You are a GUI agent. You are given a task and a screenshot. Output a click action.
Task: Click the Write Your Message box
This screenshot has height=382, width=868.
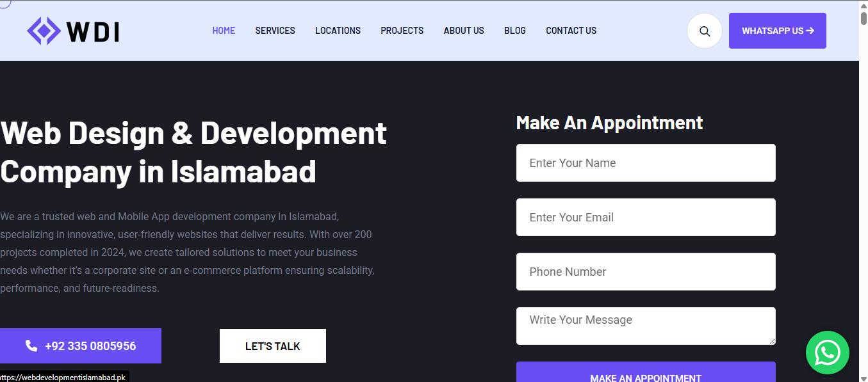(x=645, y=326)
